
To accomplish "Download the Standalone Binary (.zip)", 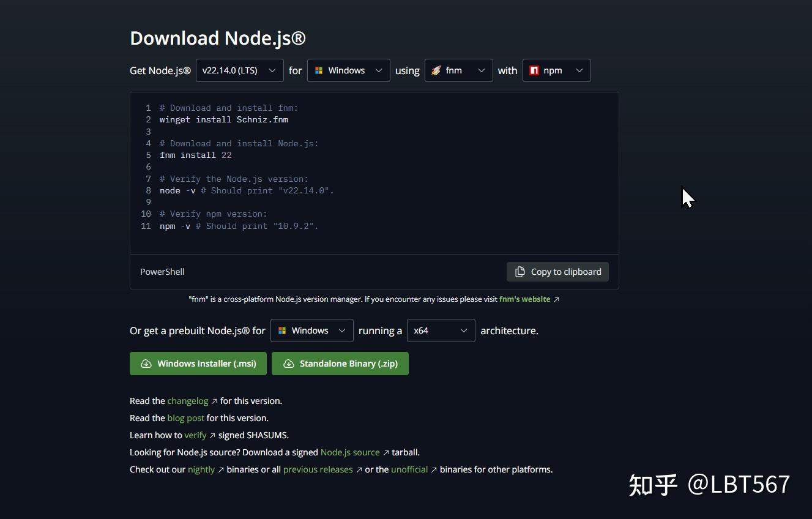I will click(340, 364).
